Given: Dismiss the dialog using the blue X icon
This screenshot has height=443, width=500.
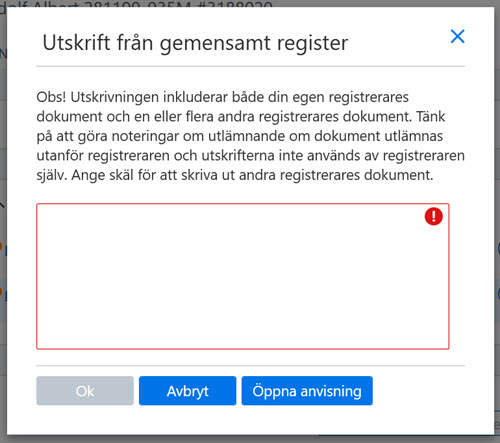Looking at the screenshot, I should (x=457, y=36).
